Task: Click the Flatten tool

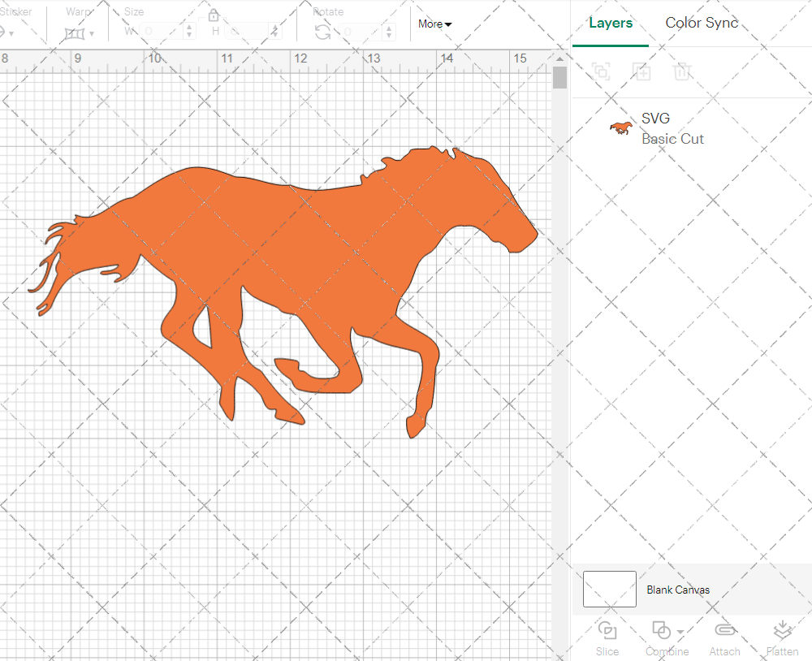Action: pos(782,637)
